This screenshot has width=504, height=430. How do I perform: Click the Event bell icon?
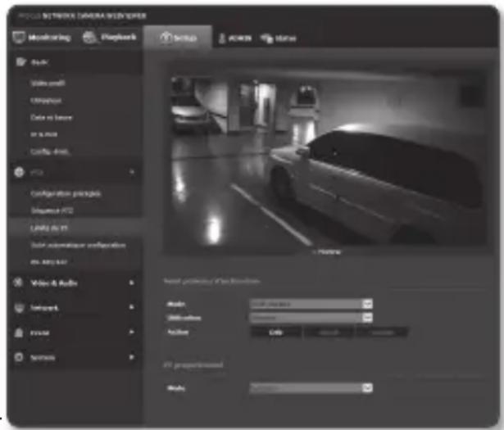20,333
